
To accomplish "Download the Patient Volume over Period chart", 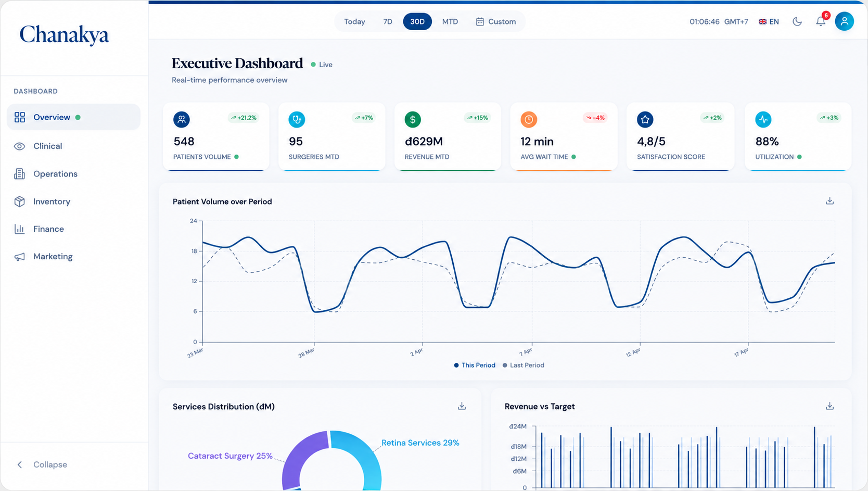I will click(x=829, y=201).
